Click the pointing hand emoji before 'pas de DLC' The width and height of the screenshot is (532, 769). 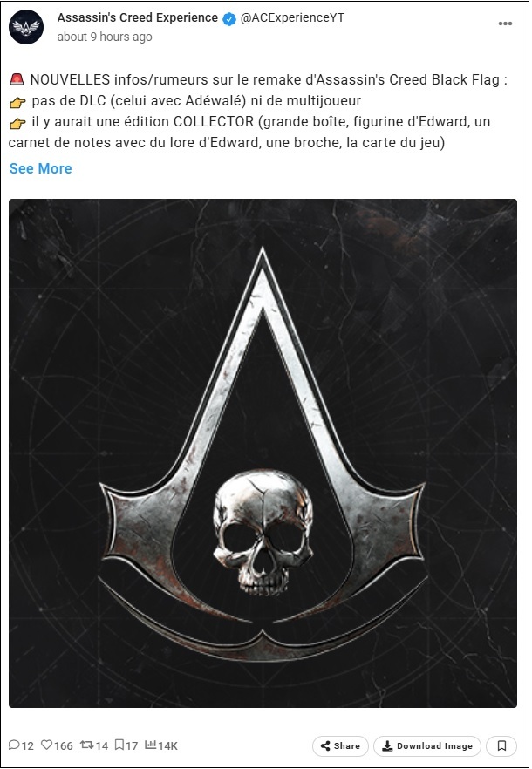(17, 102)
